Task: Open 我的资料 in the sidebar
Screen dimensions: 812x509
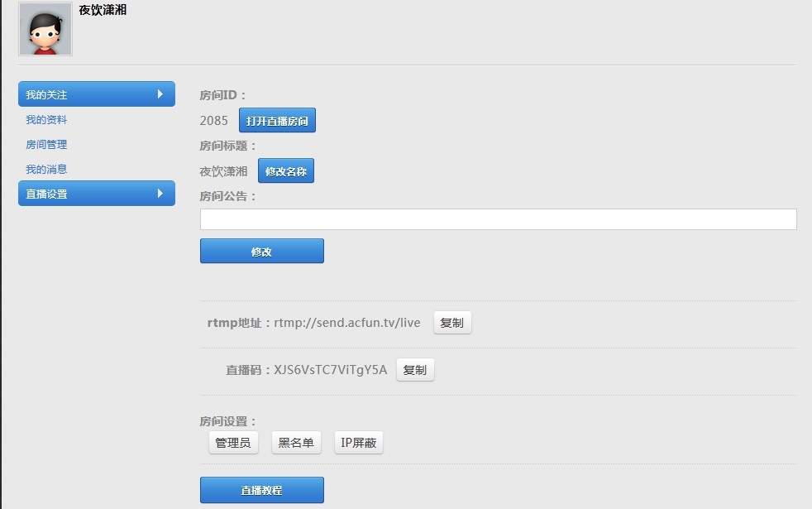Action: (x=46, y=120)
